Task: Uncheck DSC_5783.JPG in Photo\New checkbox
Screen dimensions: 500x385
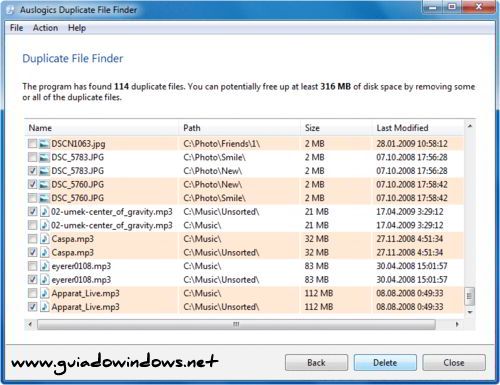Action: 32,171
